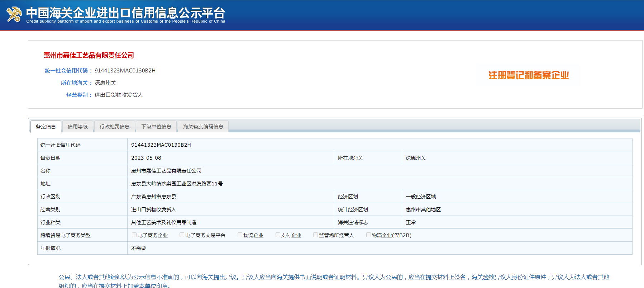Open the 行政处罚信息 tab
644x288 pixels.
[115, 127]
